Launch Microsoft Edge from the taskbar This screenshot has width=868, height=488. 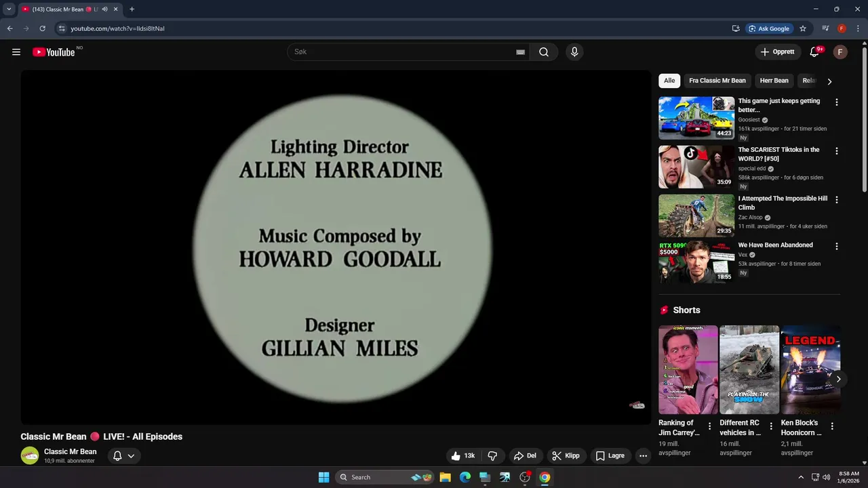(465, 477)
